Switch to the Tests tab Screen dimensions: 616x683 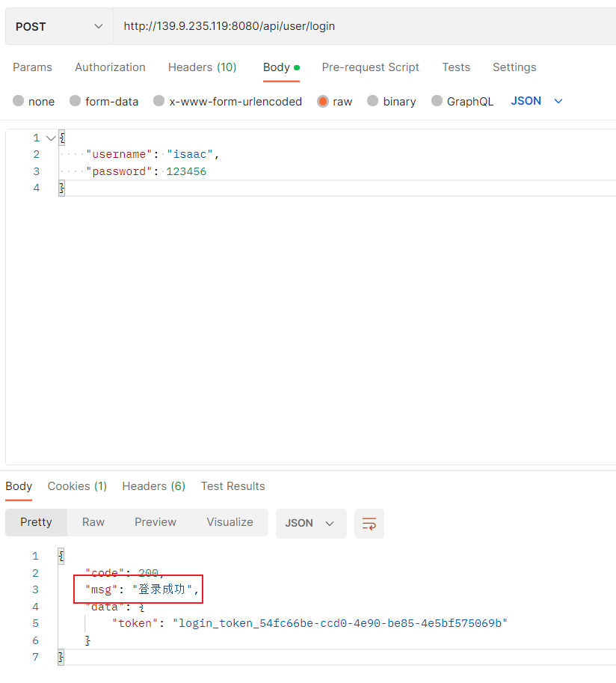pyautogui.click(x=456, y=67)
